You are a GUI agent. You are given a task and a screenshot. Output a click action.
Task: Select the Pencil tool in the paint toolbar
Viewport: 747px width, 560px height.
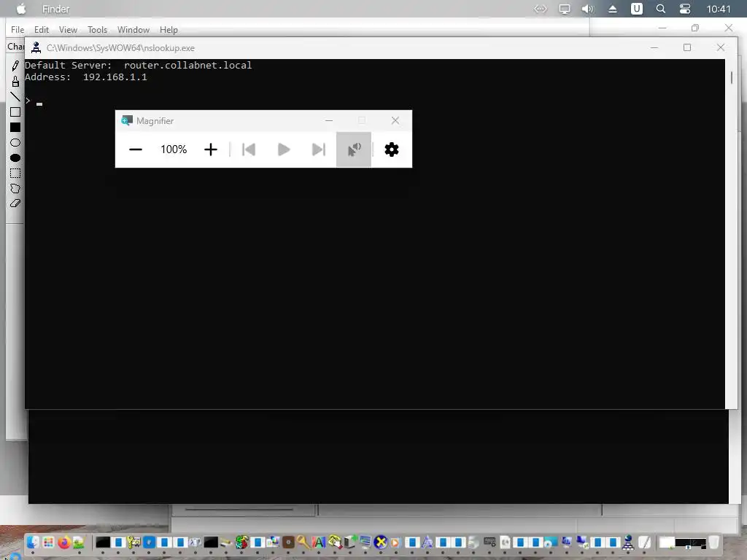pos(15,66)
